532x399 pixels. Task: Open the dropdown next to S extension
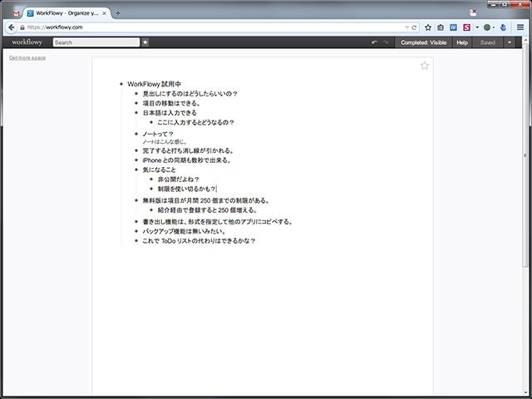click(x=477, y=27)
